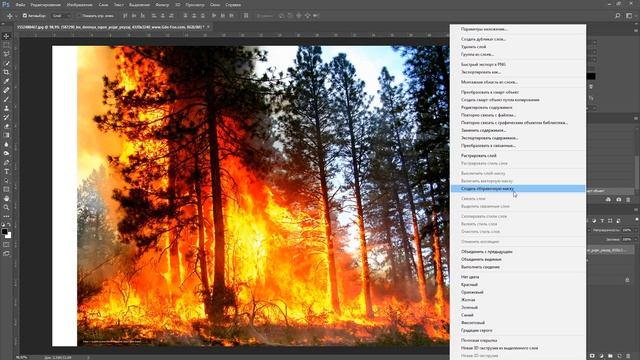640x360 pixels.
Task: Select the Pen tool
Action: pos(6,162)
